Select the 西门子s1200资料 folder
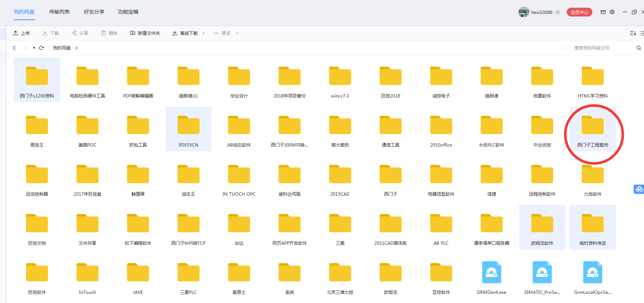The image size is (644, 303). tap(37, 80)
